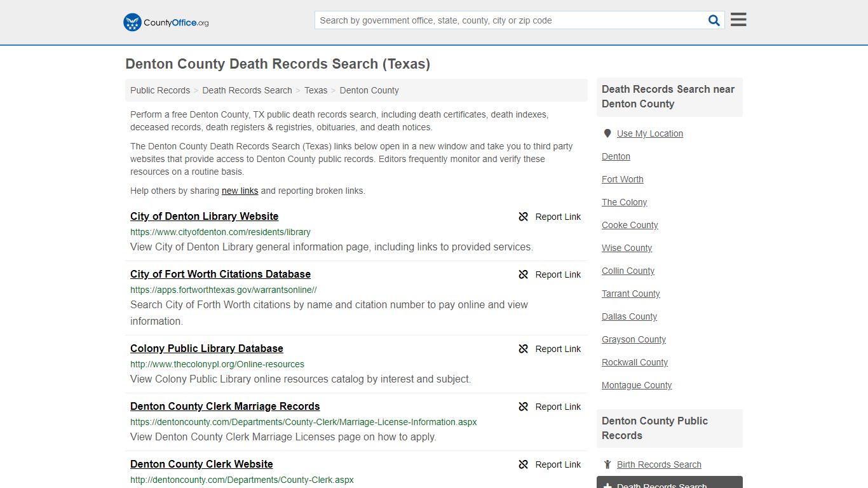Open the cityofdenton.com residents library URL

[220, 232]
